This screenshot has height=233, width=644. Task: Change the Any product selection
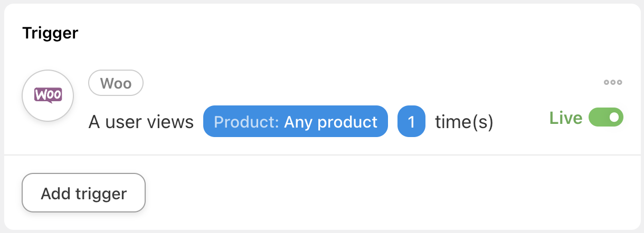pyautogui.click(x=330, y=122)
